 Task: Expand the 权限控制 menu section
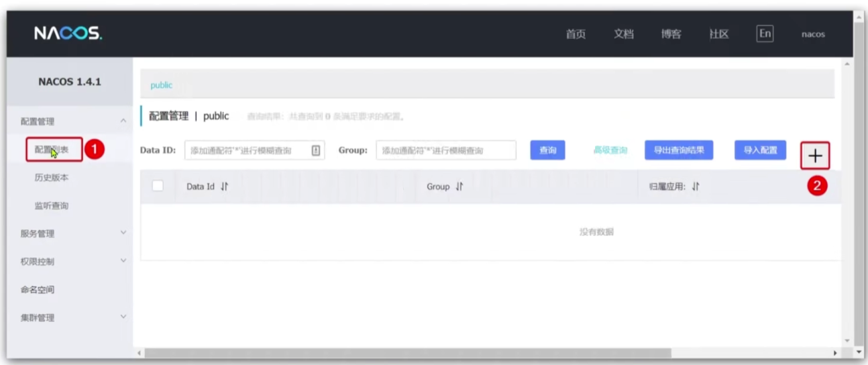[x=123, y=261]
